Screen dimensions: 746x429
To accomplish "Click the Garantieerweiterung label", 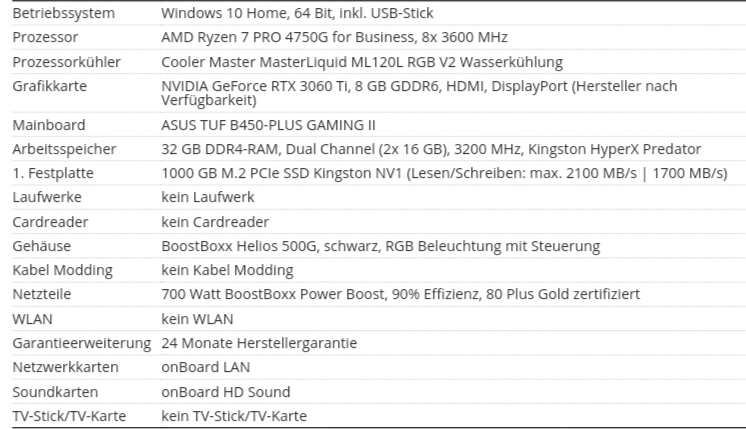I will point(80,343).
